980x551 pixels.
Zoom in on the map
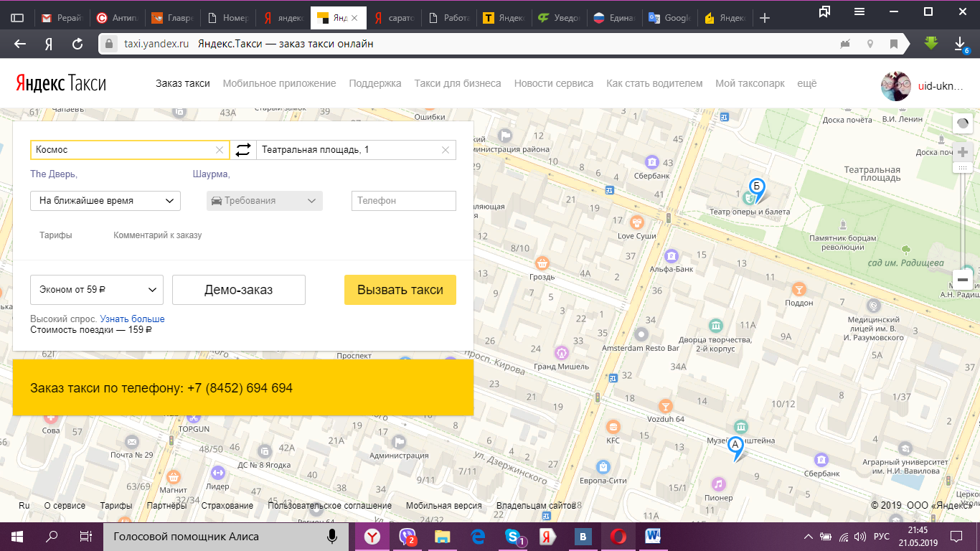point(963,152)
